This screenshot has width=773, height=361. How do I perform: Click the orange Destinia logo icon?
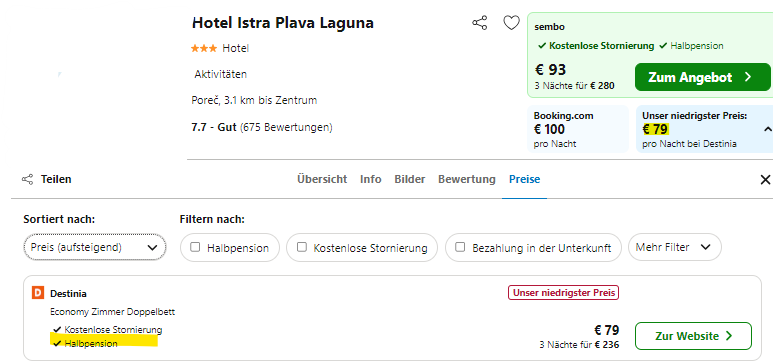click(38, 293)
